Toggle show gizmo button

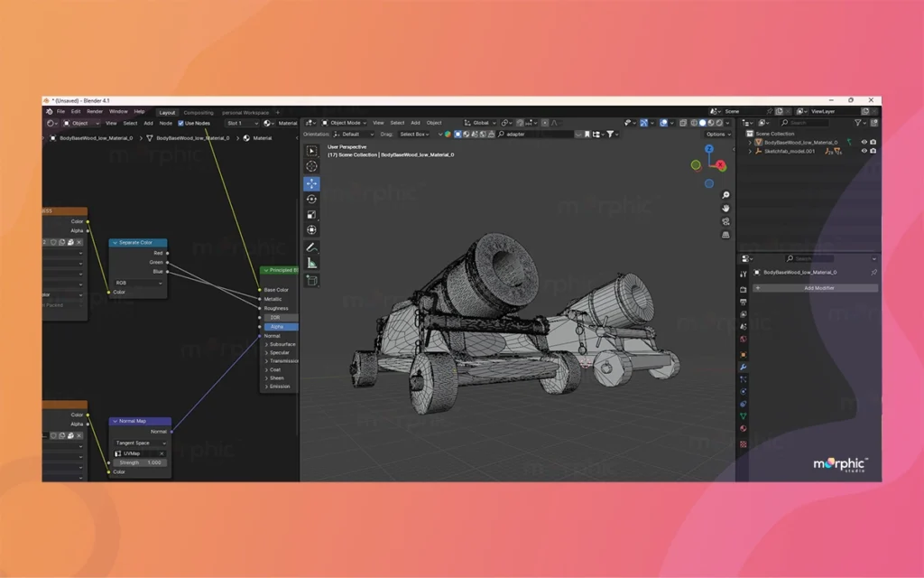pyautogui.click(x=643, y=123)
